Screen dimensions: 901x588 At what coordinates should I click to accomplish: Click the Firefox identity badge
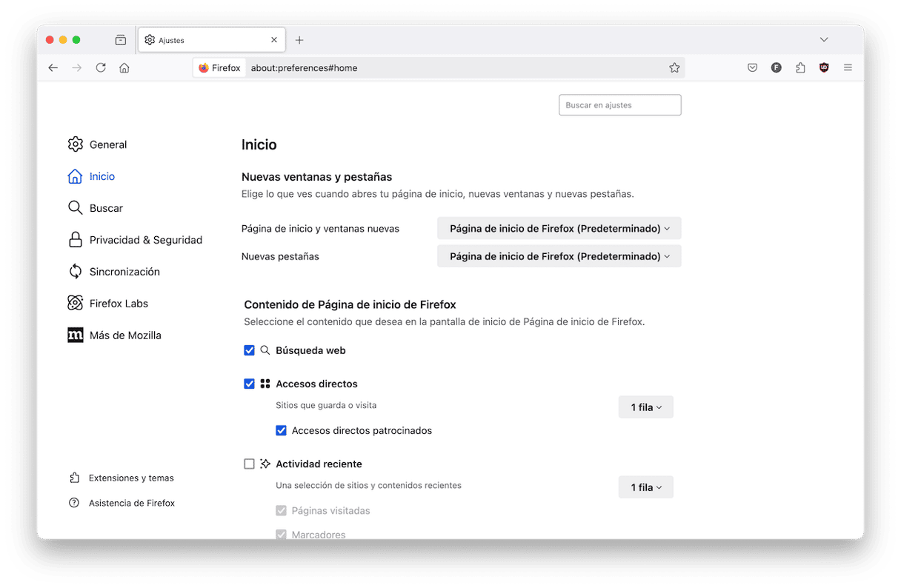coord(220,67)
